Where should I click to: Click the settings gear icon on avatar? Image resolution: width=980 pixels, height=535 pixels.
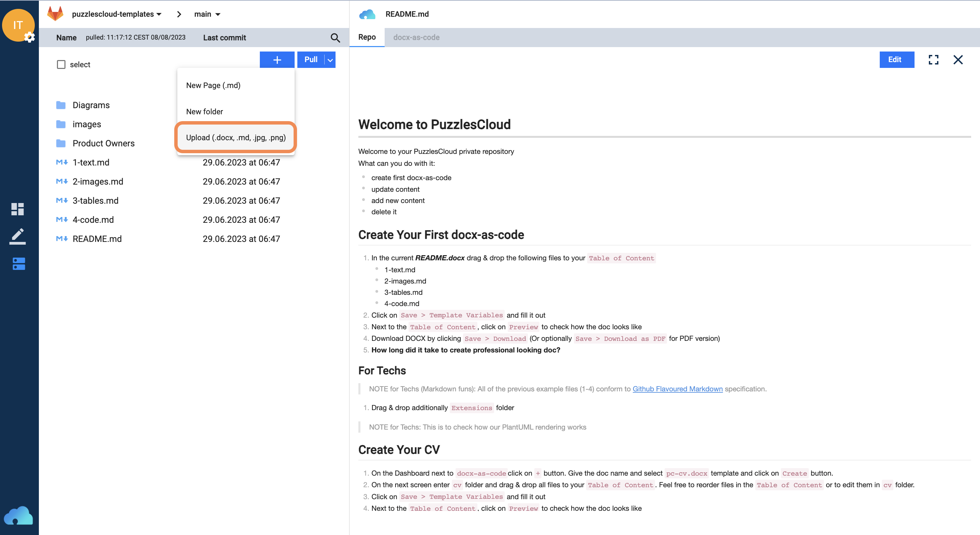click(28, 36)
